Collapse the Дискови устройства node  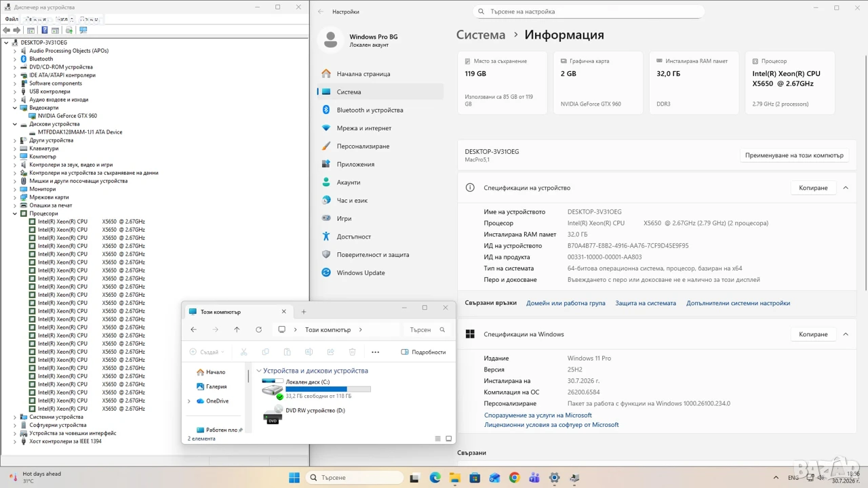[15, 124]
